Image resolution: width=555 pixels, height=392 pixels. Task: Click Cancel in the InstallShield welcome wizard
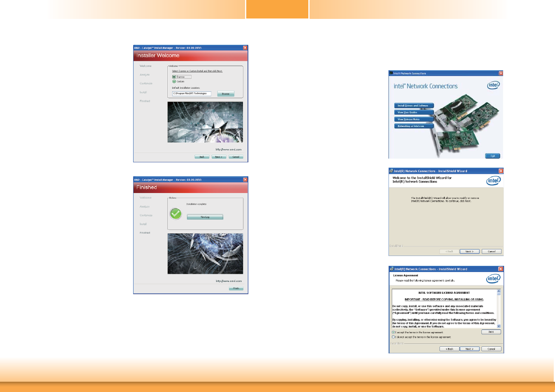492,251
